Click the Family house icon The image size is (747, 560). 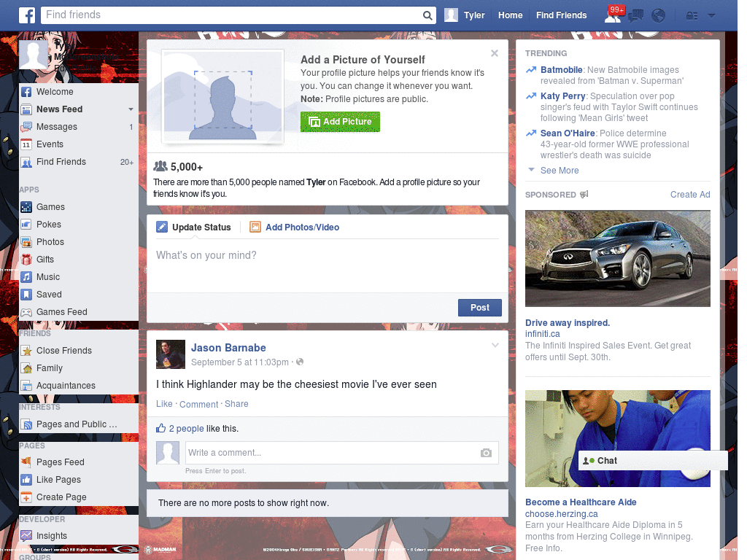click(x=26, y=368)
